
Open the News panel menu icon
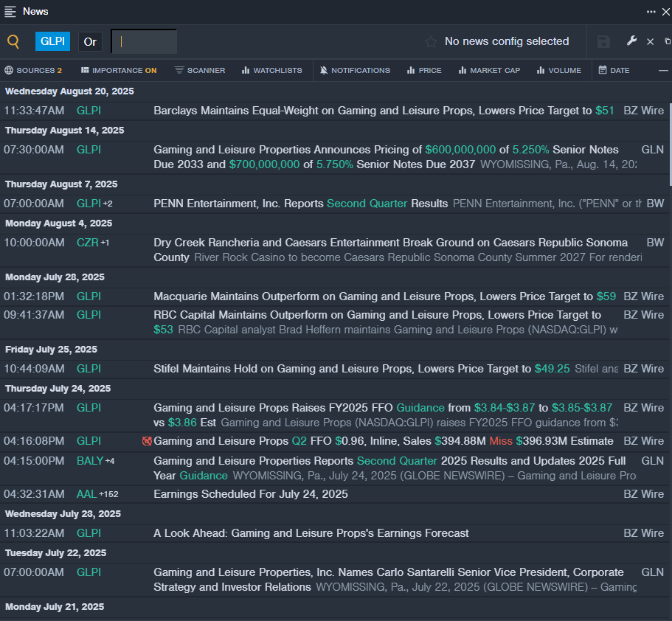(x=10, y=12)
